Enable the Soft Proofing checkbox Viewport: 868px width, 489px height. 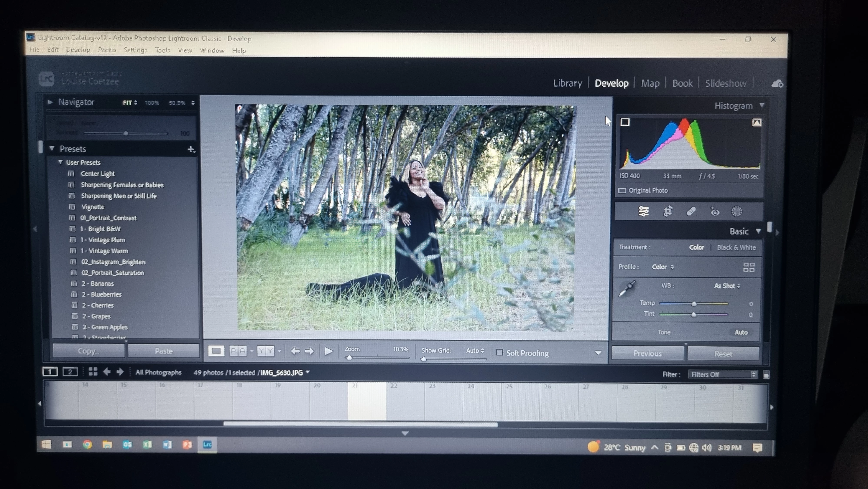point(499,352)
